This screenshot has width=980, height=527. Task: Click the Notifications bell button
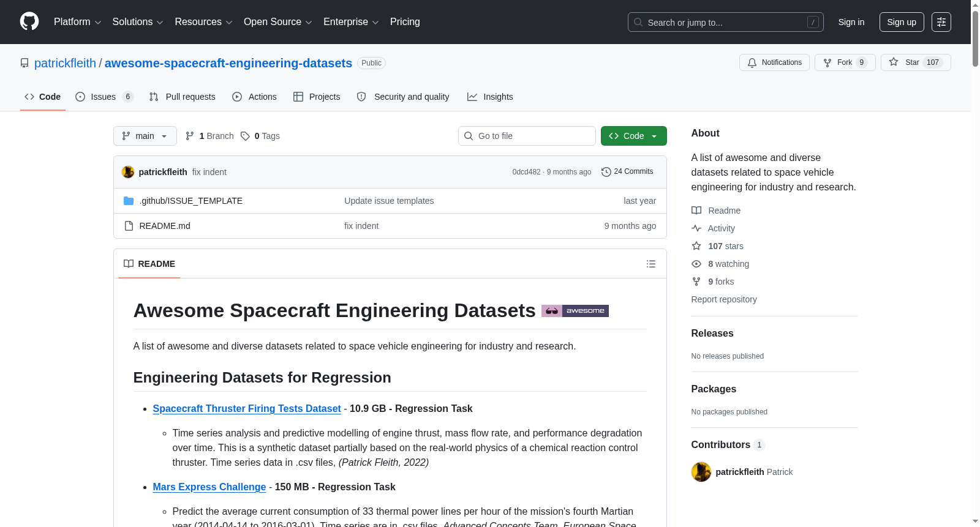[x=774, y=62]
